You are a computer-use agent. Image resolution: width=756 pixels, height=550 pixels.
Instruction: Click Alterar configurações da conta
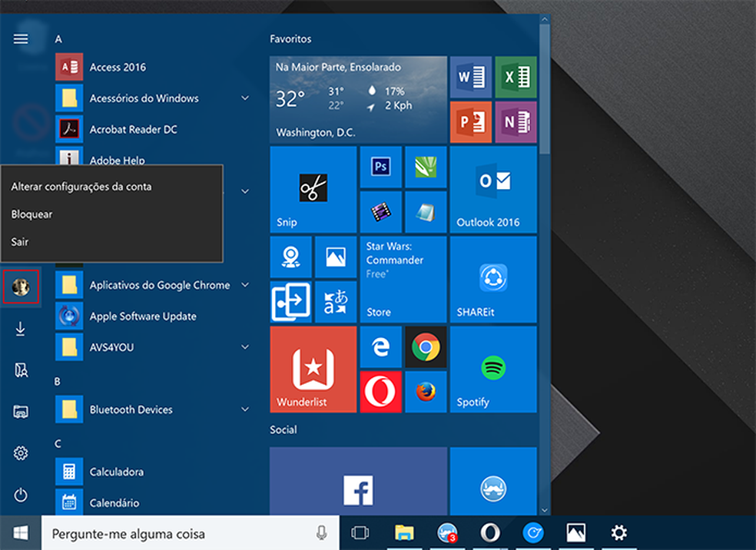tap(80, 186)
